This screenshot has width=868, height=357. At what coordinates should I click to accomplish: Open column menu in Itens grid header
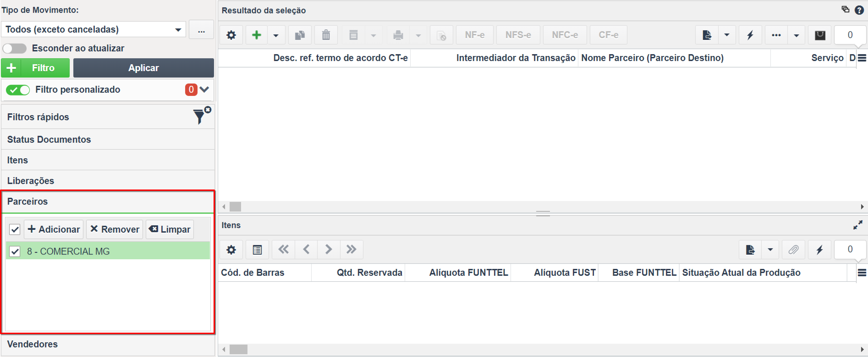862,273
